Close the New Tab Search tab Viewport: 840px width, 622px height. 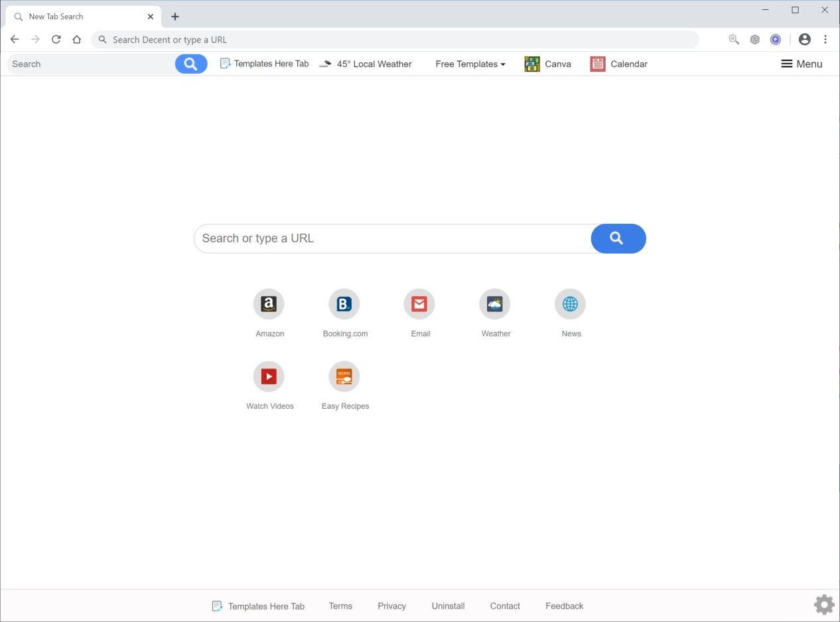point(151,17)
